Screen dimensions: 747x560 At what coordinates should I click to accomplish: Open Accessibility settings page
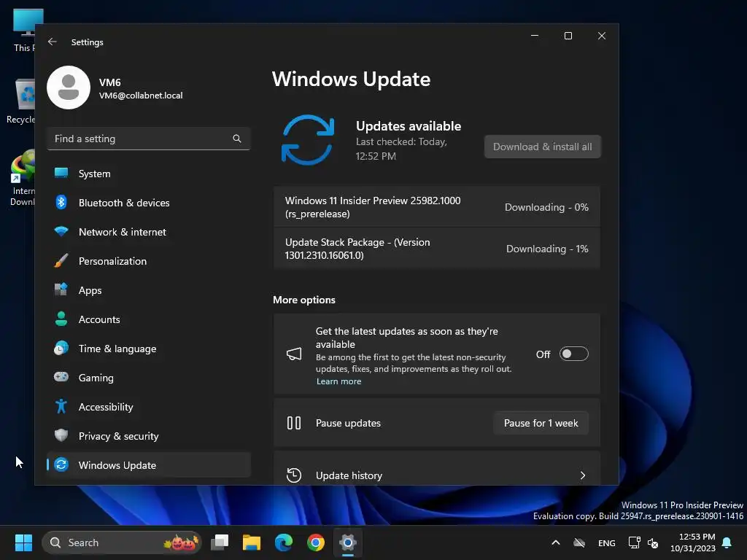click(149, 407)
